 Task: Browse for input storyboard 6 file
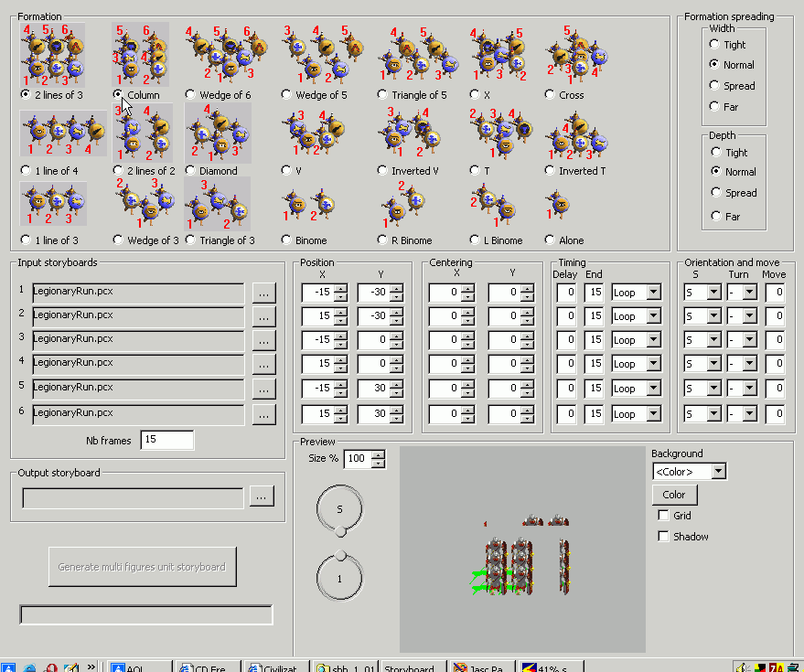(264, 415)
